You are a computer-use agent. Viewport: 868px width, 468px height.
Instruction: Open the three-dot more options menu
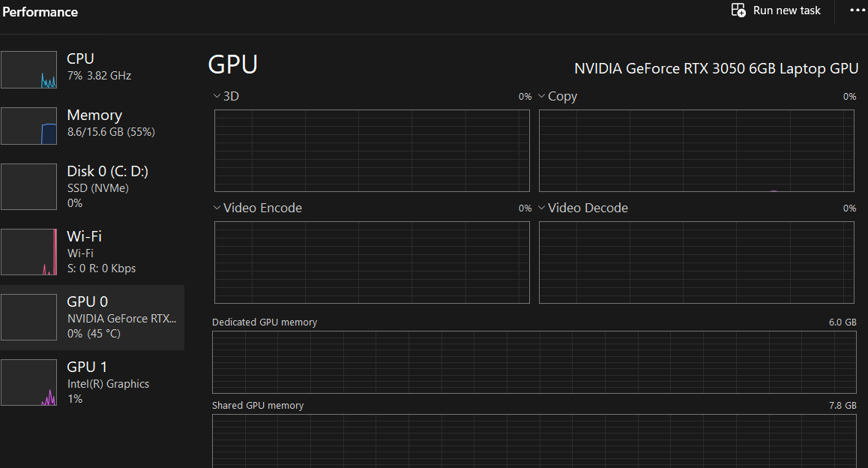[858, 10]
